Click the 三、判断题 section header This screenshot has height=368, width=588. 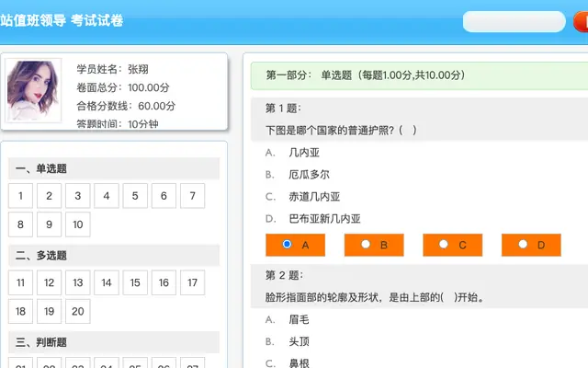point(114,342)
